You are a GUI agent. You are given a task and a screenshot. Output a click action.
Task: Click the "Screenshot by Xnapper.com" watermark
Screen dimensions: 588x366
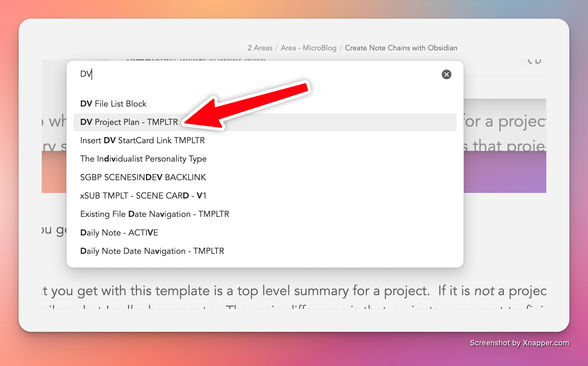(x=519, y=343)
